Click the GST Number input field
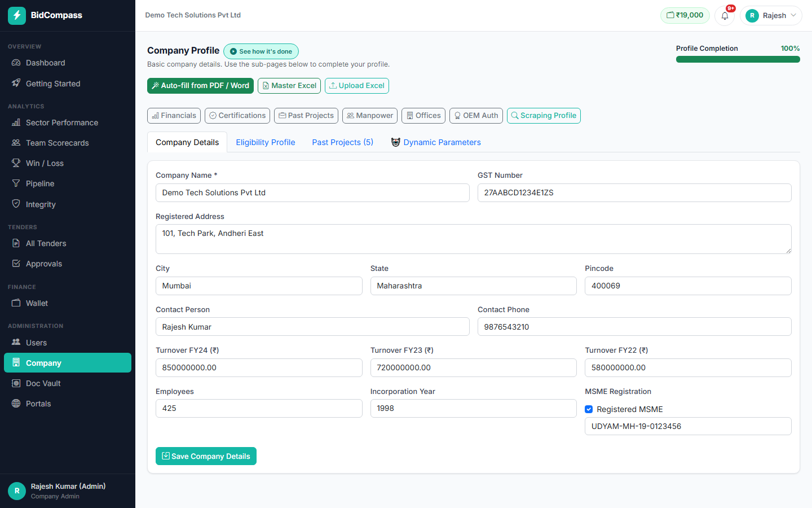The width and height of the screenshot is (812, 508). [634, 192]
